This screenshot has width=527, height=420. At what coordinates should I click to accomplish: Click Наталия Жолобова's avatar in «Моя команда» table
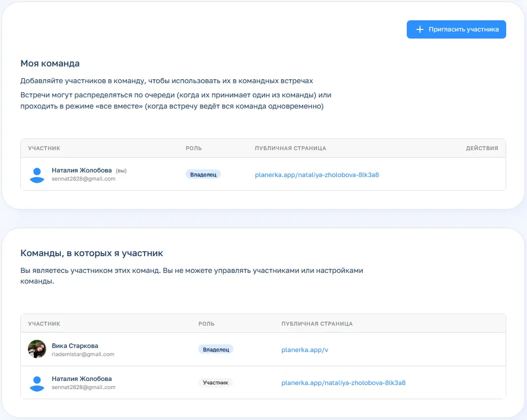37,174
